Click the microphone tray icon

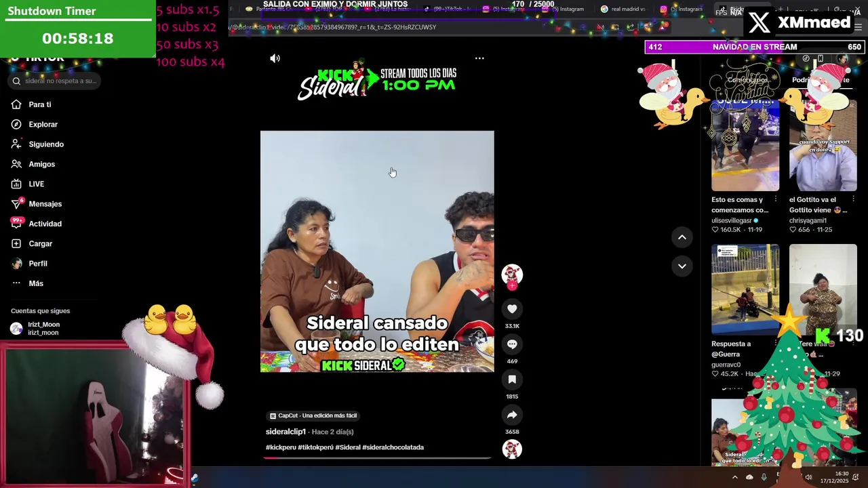tap(764, 477)
